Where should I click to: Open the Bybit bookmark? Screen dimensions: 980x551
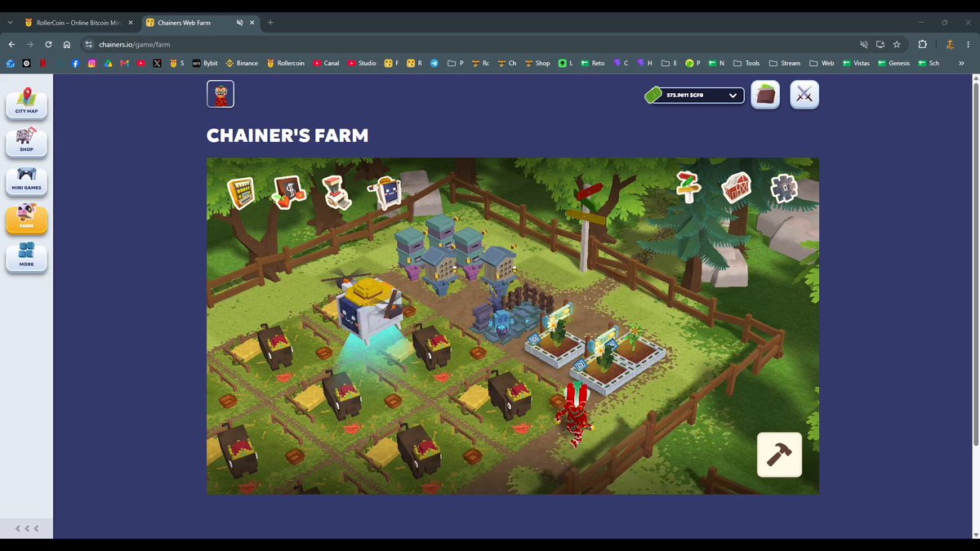click(206, 63)
